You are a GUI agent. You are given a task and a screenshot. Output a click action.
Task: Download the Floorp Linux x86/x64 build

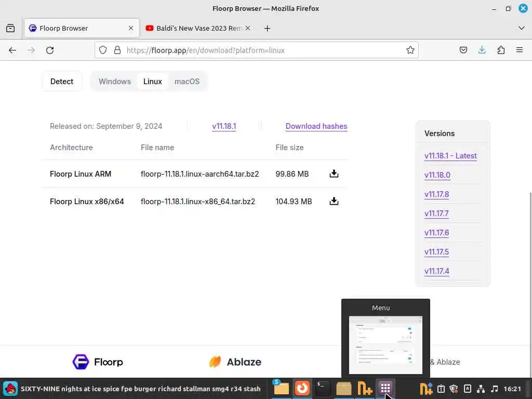pos(334,201)
